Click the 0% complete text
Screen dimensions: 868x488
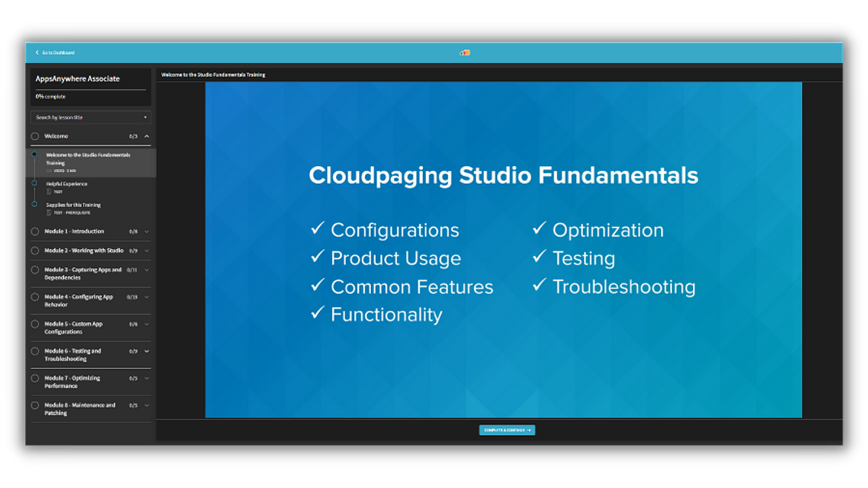[50, 96]
